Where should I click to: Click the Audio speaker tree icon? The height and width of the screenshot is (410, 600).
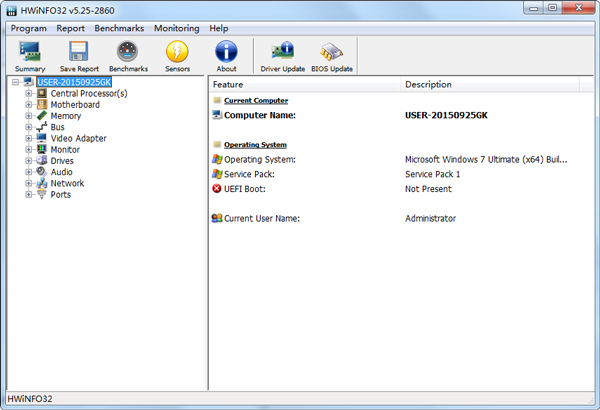[42, 172]
